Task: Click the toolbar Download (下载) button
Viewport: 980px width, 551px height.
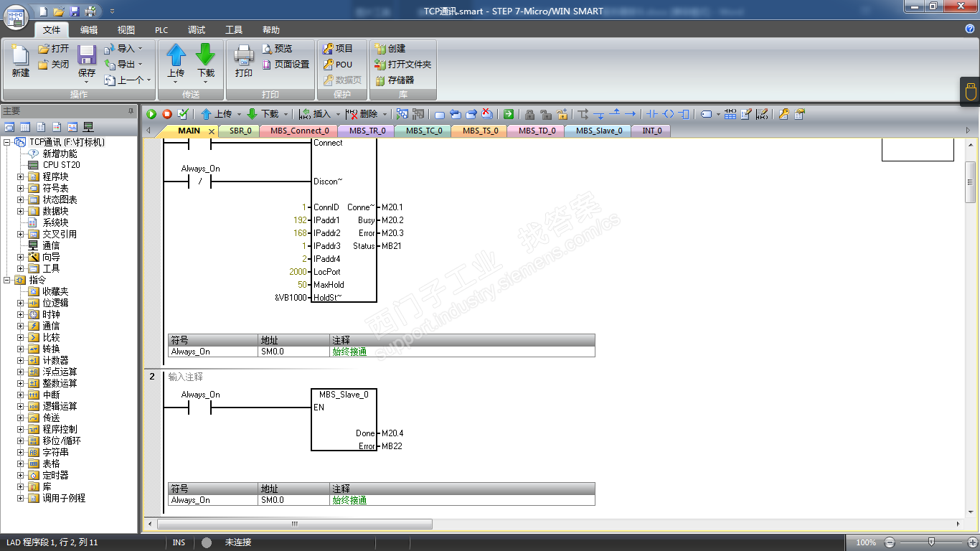Action: (264, 114)
